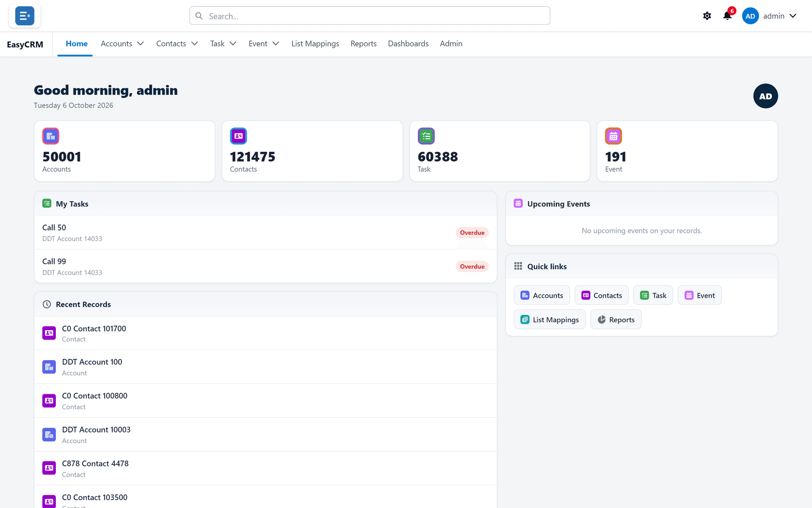Open the C0 Contact 100800 record
812x508 pixels.
coord(265,401)
